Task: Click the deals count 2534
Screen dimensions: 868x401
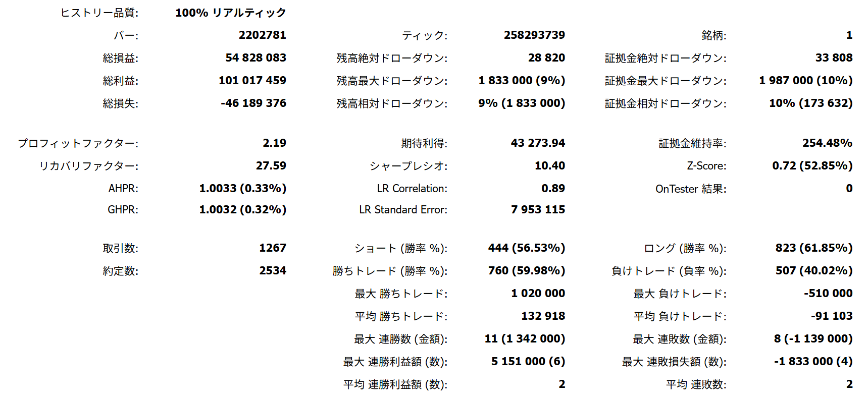Action: [x=272, y=271]
